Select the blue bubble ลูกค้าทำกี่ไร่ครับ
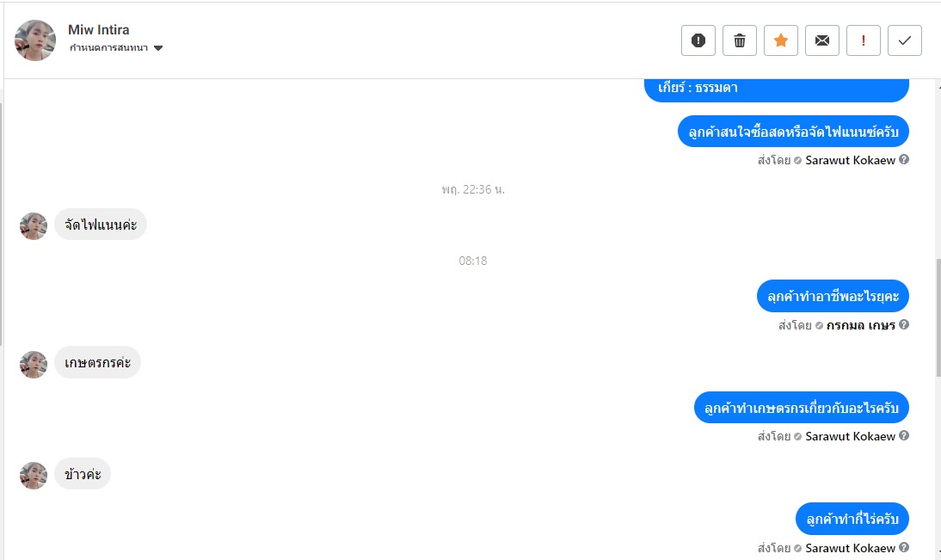The image size is (941, 560). [x=852, y=519]
